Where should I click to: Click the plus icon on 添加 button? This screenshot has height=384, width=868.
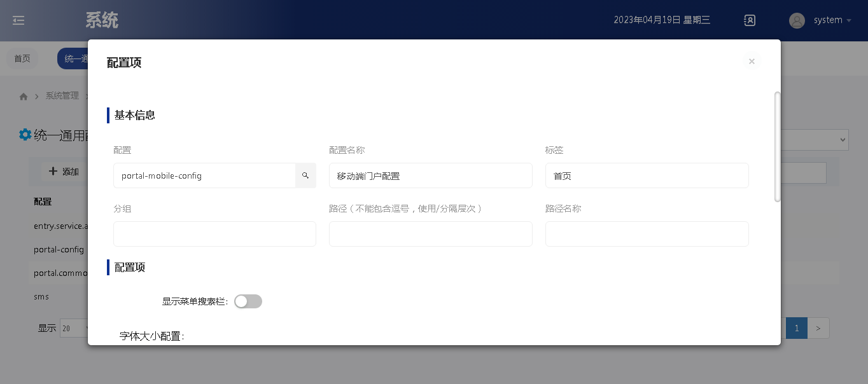click(x=53, y=172)
